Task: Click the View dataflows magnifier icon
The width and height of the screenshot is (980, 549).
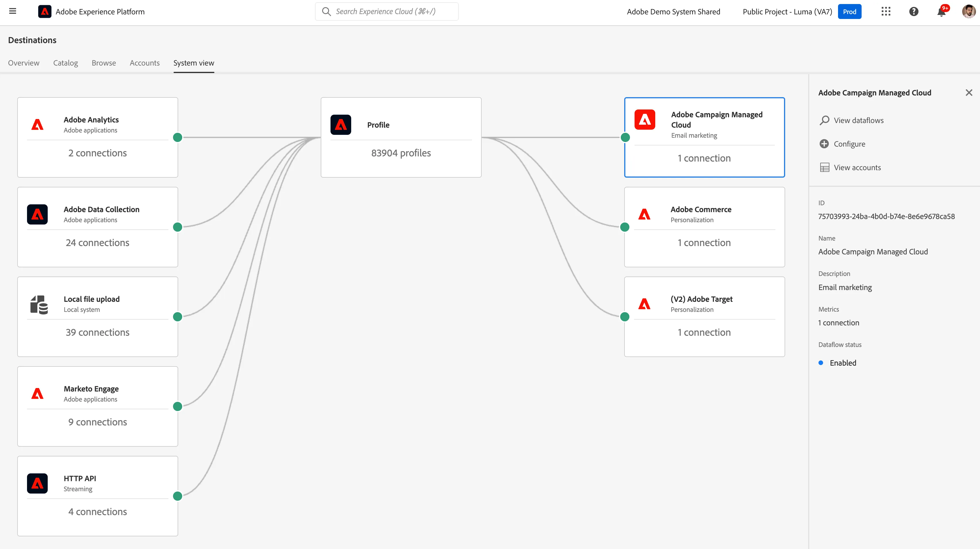Action: coord(824,120)
